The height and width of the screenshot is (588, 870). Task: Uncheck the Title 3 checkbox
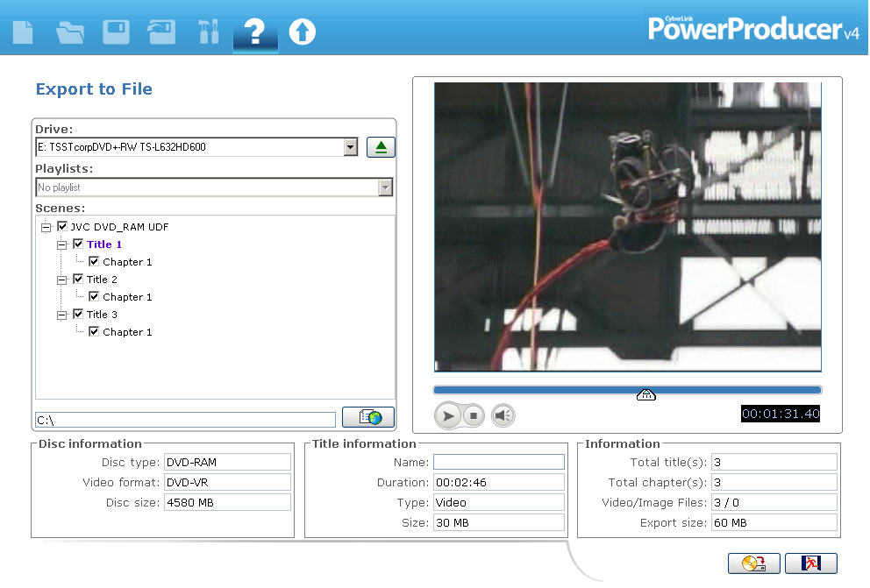[x=78, y=314]
